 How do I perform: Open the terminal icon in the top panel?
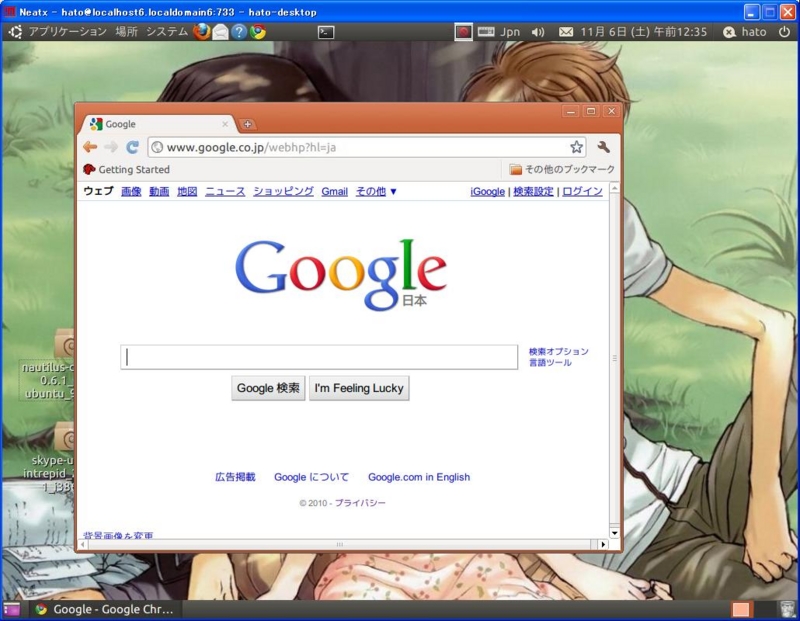326,32
